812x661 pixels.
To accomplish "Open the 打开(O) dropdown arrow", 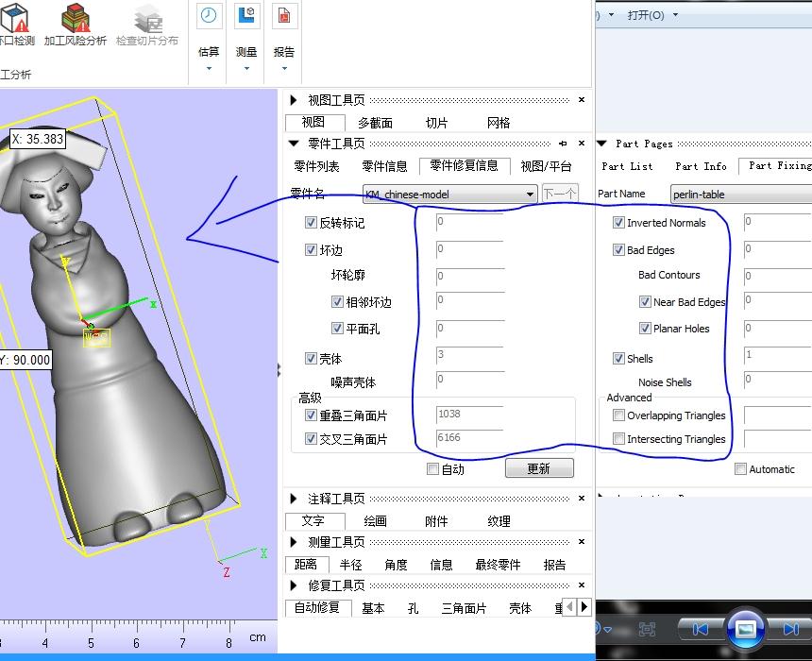I will [675, 15].
